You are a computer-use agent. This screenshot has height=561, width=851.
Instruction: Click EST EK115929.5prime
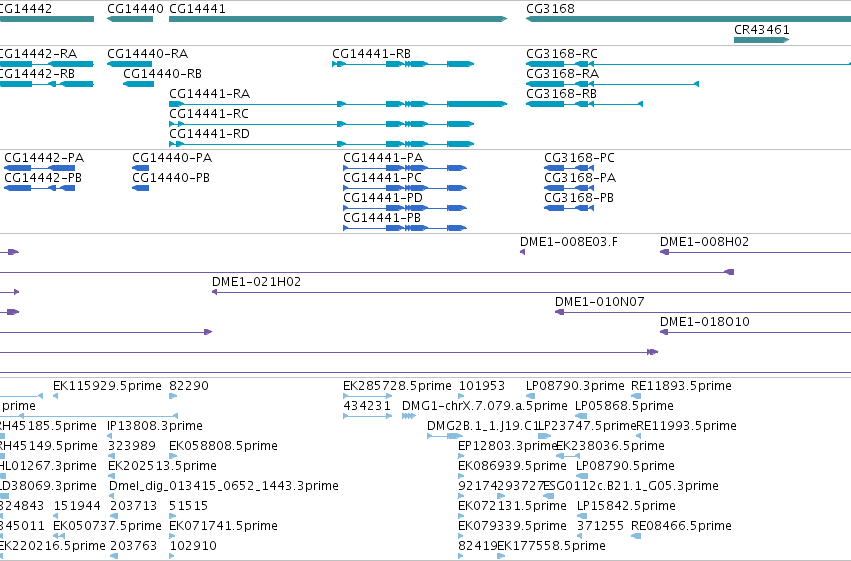107,386
